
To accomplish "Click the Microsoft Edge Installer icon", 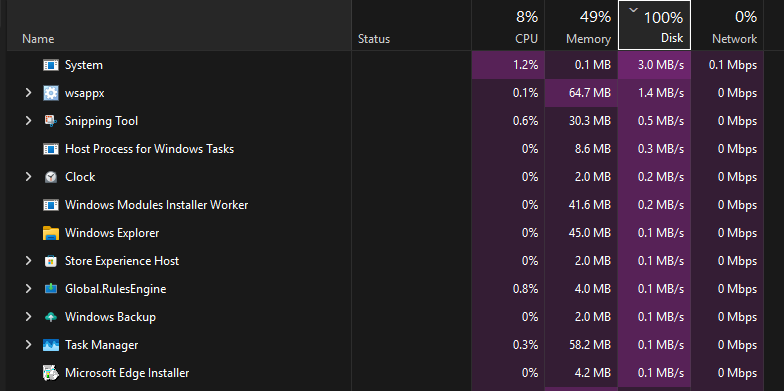I will pyautogui.click(x=51, y=373).
